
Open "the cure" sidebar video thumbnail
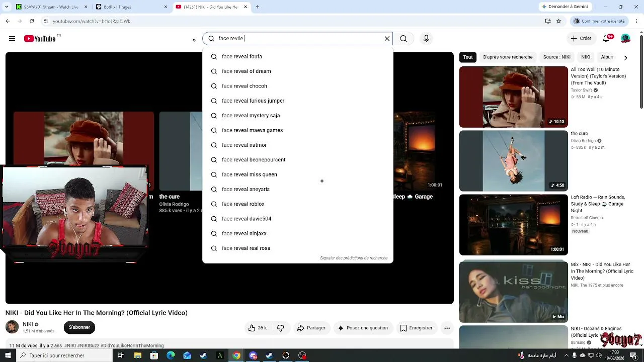pos(513,161)
